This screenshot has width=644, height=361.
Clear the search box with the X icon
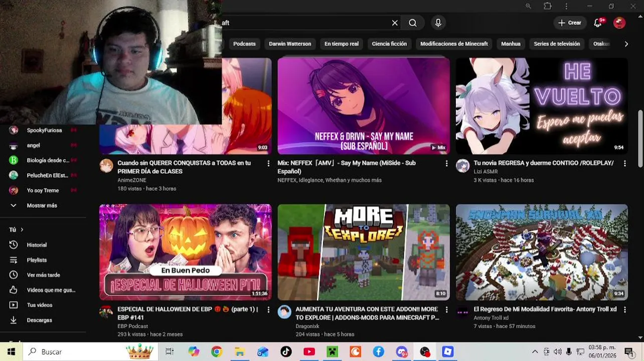pos(395,23)
